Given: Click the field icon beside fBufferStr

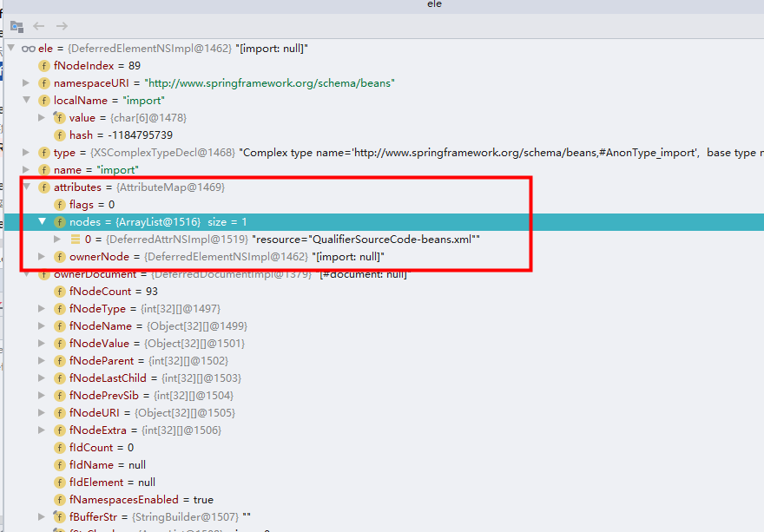Looking at the screenshot, I should click(x=60, y=517).
